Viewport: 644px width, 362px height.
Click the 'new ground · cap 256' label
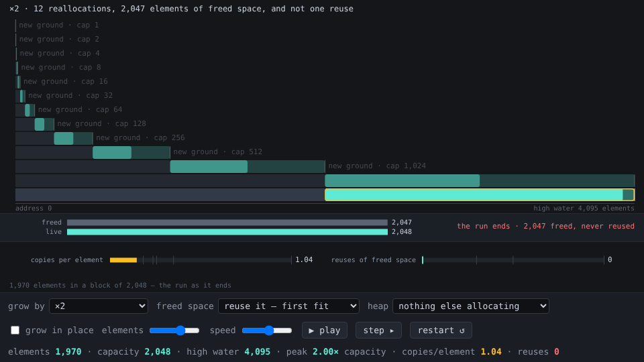[x=140, y=138]
